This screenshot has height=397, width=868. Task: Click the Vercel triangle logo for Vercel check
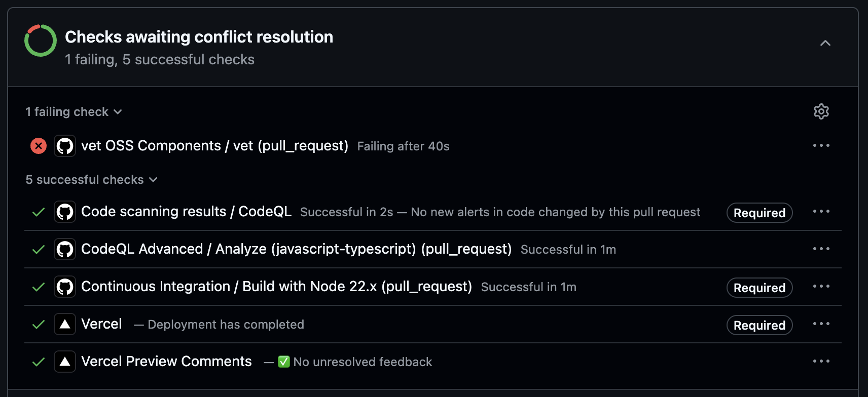click(65, 324)
